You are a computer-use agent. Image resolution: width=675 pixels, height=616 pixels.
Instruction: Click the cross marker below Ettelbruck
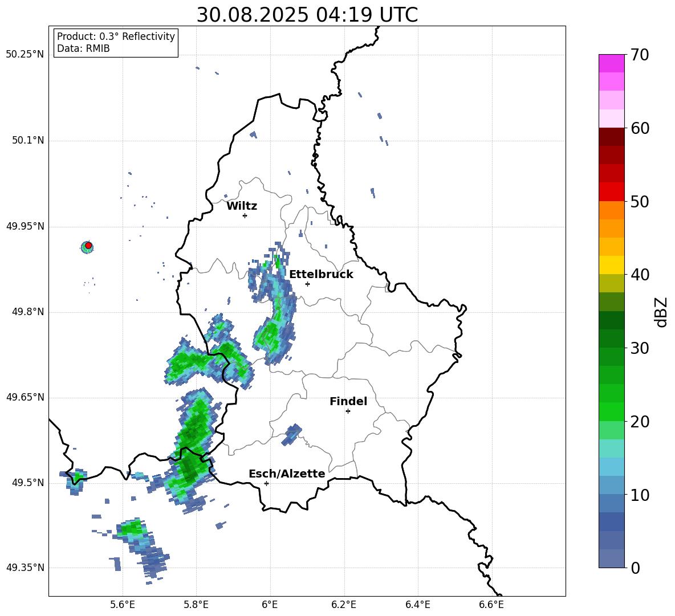click(307, 284)
